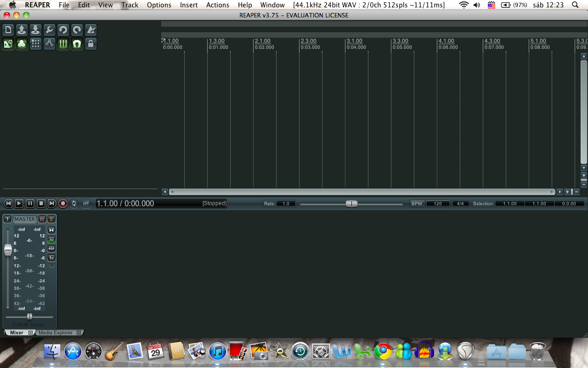This screenshot has width=588, height=368.
Task: Open the Track menu
Action: pos(130,5)
